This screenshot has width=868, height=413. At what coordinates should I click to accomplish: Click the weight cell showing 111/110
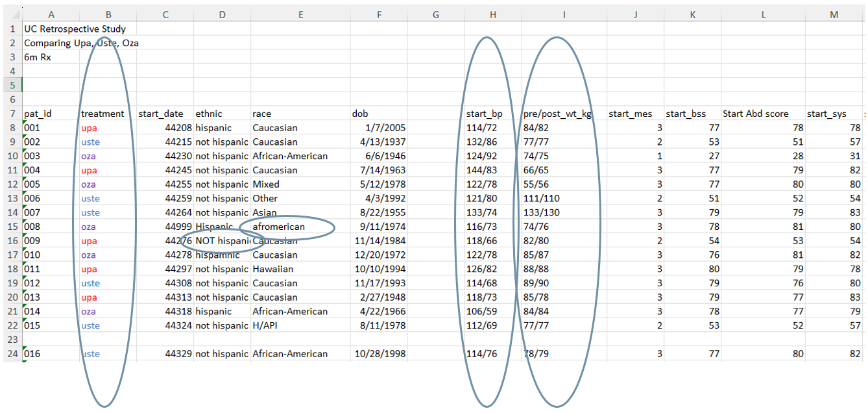pos(541,199)
